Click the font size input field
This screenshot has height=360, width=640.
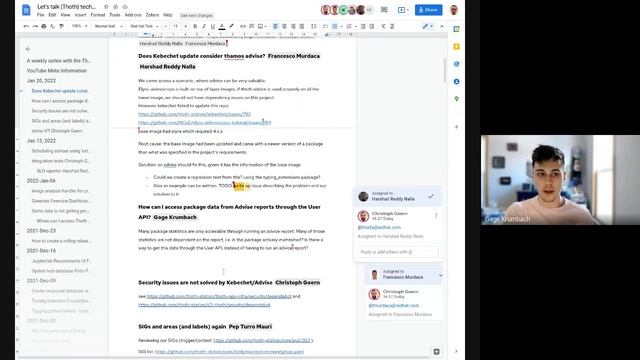tap(176, 26)
